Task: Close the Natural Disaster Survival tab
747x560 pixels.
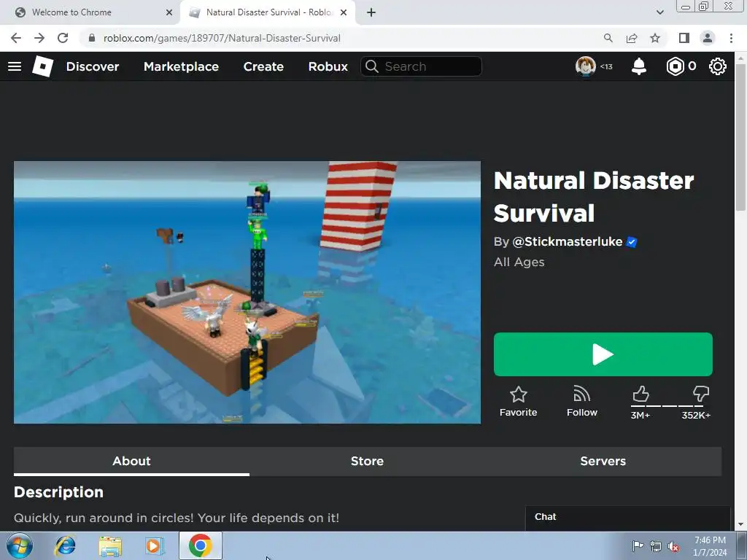Action: (344, 12)
